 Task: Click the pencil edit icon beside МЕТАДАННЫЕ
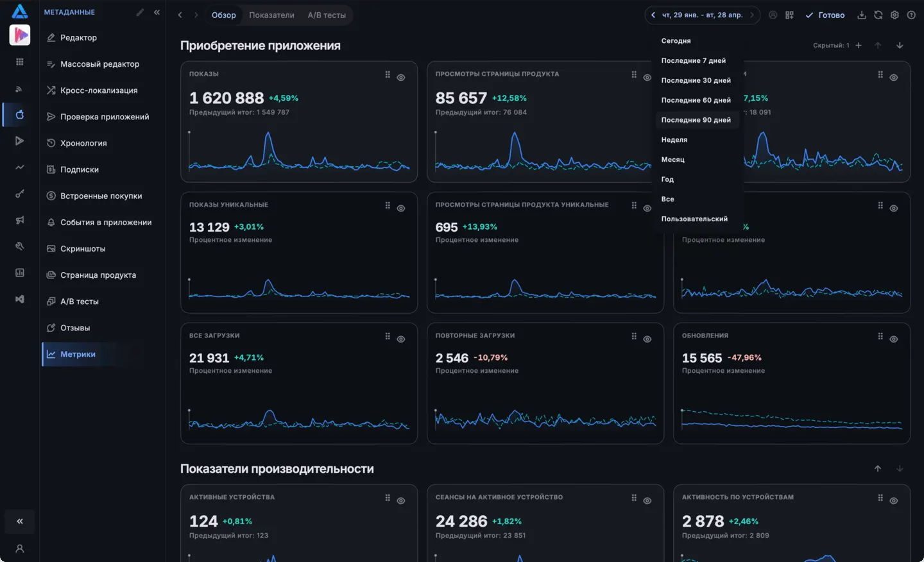140,12
